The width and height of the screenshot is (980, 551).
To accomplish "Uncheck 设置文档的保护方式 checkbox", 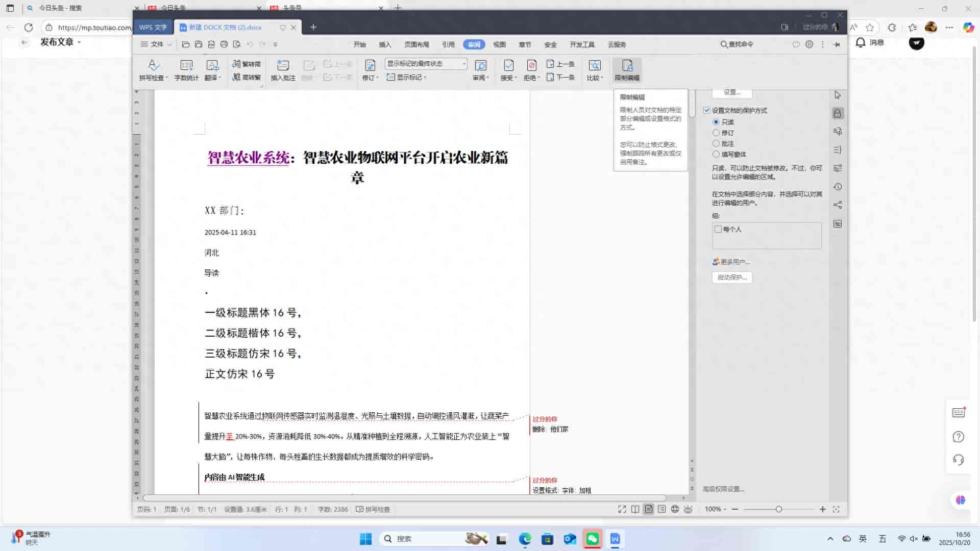I will 707,110.
